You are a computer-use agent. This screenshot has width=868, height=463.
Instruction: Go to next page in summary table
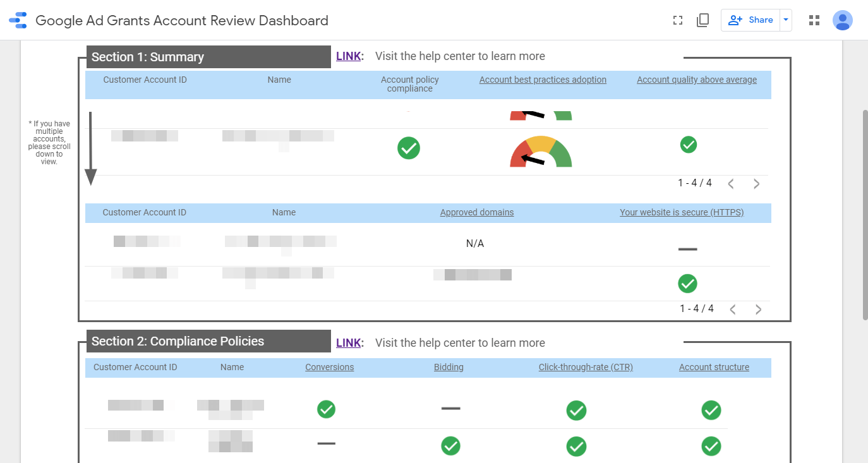[x=756, y=184]
